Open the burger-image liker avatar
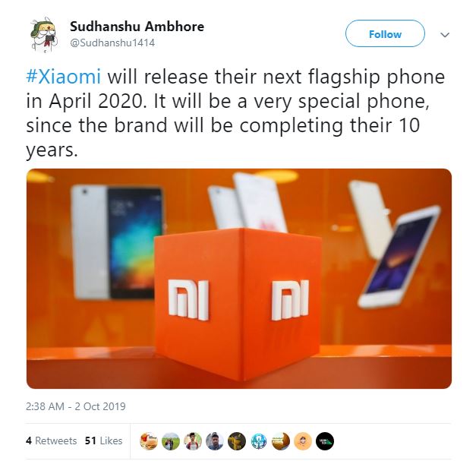The image size is (476, 461). tap(149, 440)
